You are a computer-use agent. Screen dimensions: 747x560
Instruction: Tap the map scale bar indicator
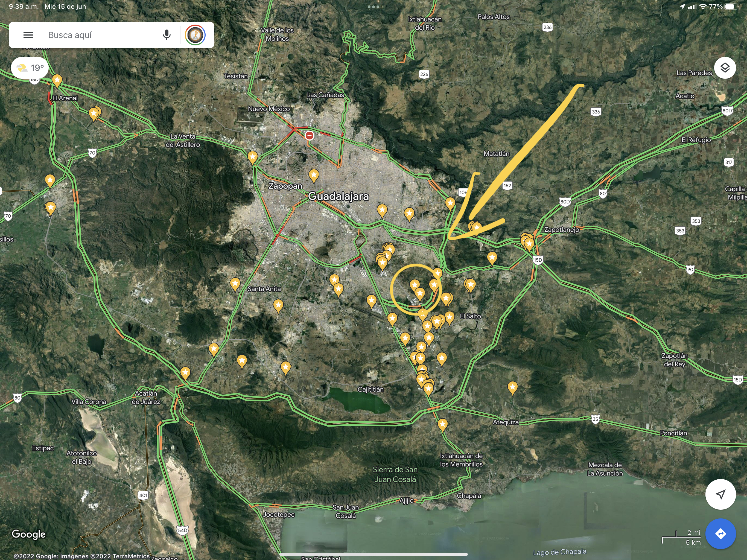[x=681, y=538]
